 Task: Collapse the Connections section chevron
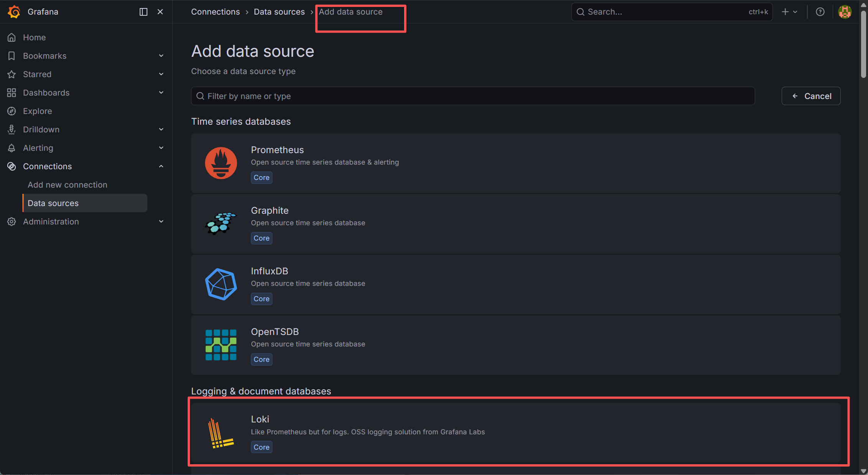[161, 166]
